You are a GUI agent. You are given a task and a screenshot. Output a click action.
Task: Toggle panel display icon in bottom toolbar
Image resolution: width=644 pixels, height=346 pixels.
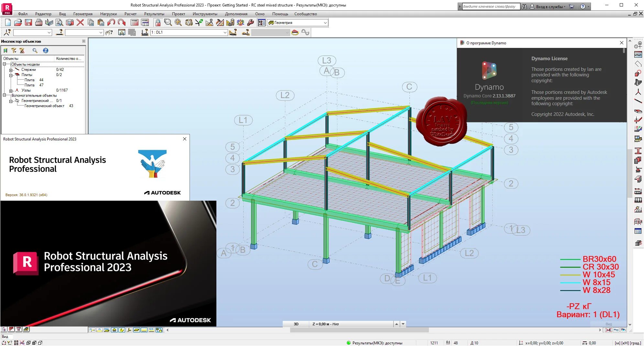point(136,330)
